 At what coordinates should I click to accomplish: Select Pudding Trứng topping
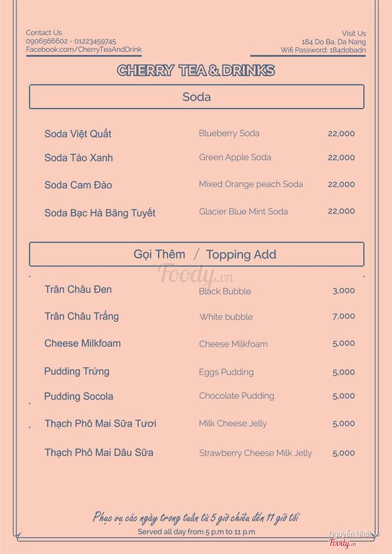click(x=77, y=371)
